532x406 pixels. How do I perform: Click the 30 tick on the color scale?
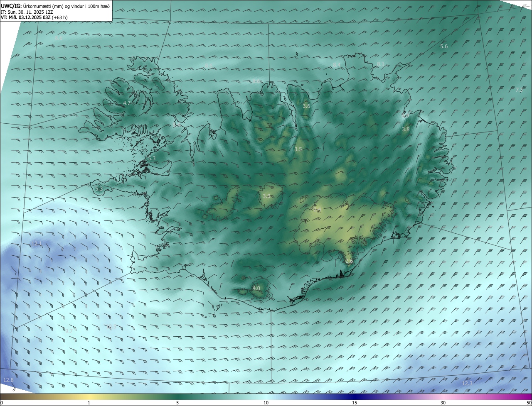point(443,403)
